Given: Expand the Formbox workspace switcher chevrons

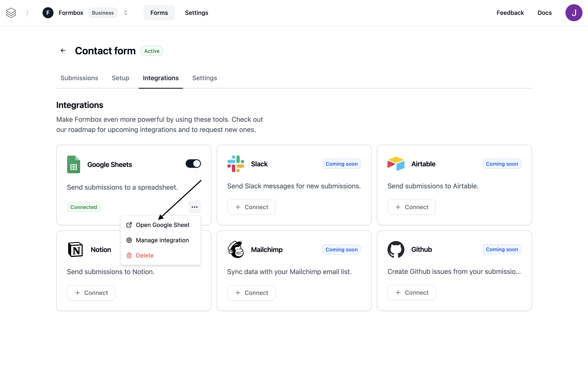Looking at the screenshot, I should [x=126, y=13].
